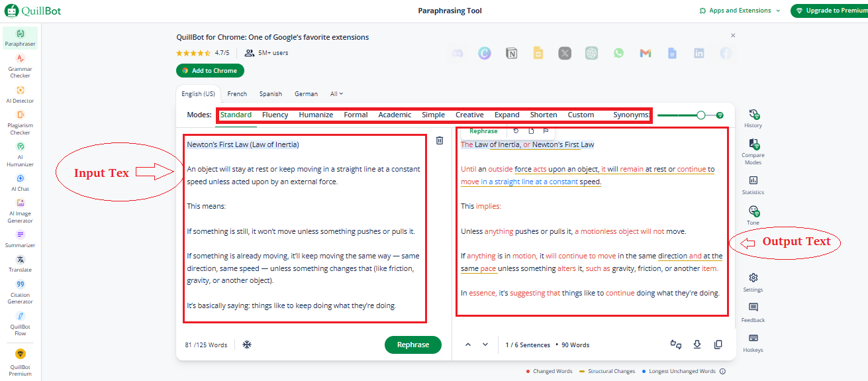Expand the Apps and Extensions dropdown
The height and width of the screenshot is (381, 868).
pyautogui.click(x=740, y=11)
